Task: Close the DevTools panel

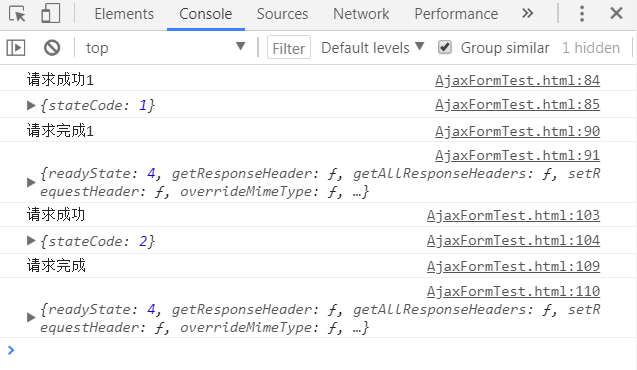Action: tap(616, 13)
